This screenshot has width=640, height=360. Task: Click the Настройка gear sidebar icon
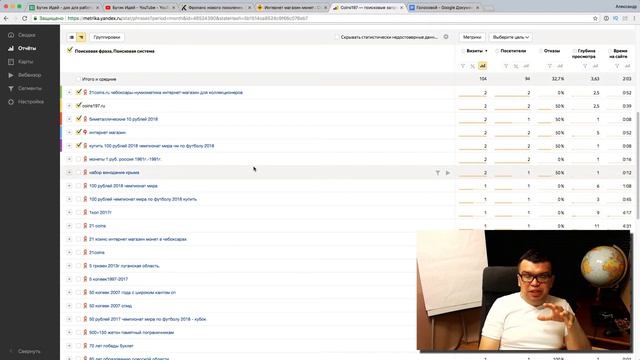[x=11, y=102]
